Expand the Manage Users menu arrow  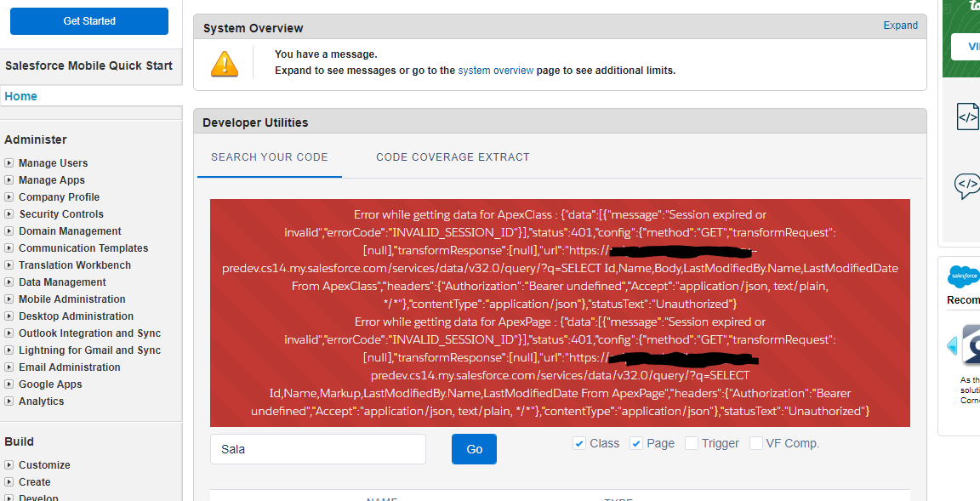pyautogui.click(x=9, y=163)
